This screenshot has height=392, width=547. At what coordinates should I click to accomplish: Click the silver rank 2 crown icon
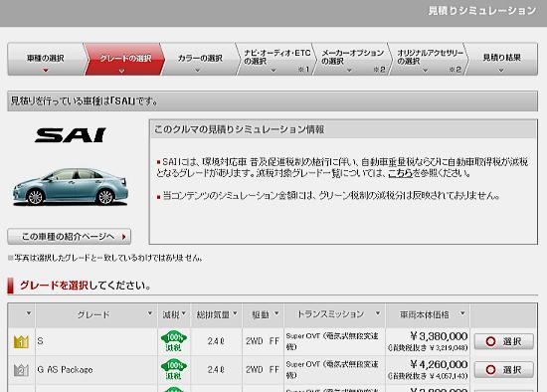(x=21, y=370)
